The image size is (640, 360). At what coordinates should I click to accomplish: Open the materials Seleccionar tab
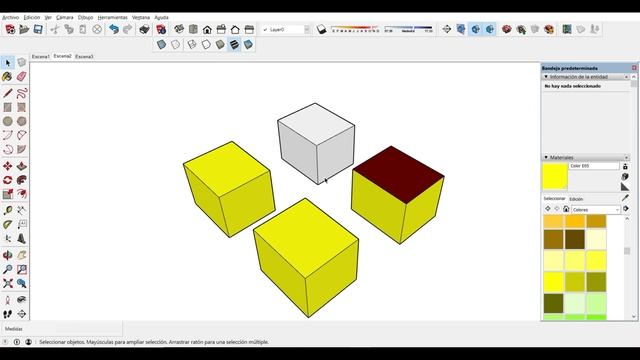554,198
